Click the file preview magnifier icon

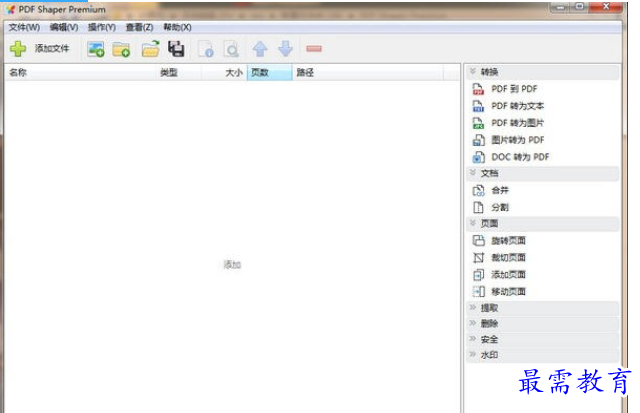231,49
